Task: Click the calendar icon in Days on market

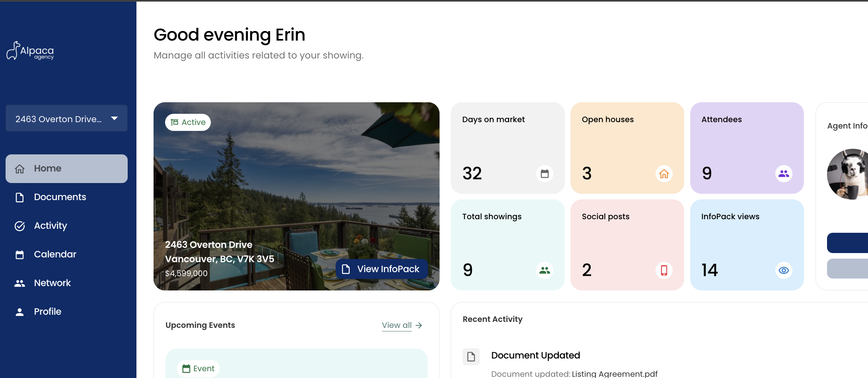Action: click(545, 173)
